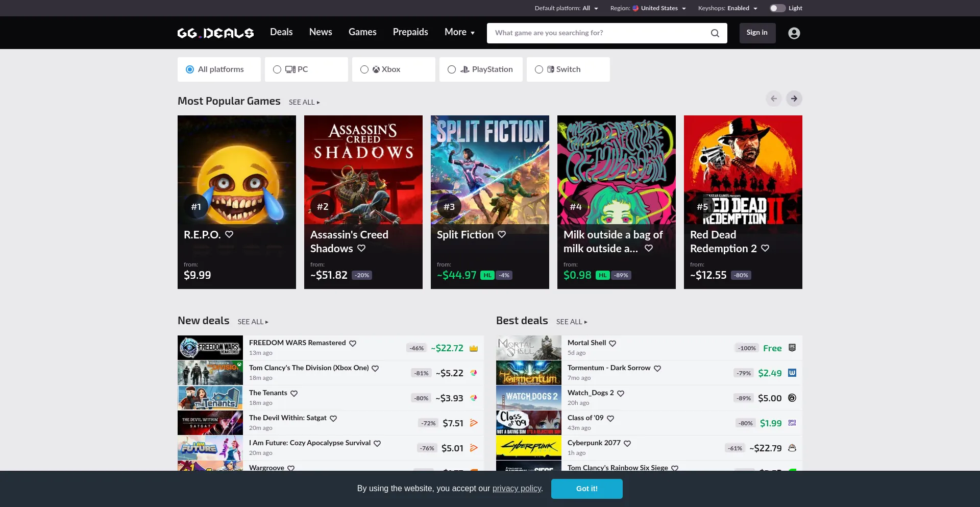This screenshot has width=980, height=507.
Task: Click the Sign in button
Action: click(x=757, y=33)
